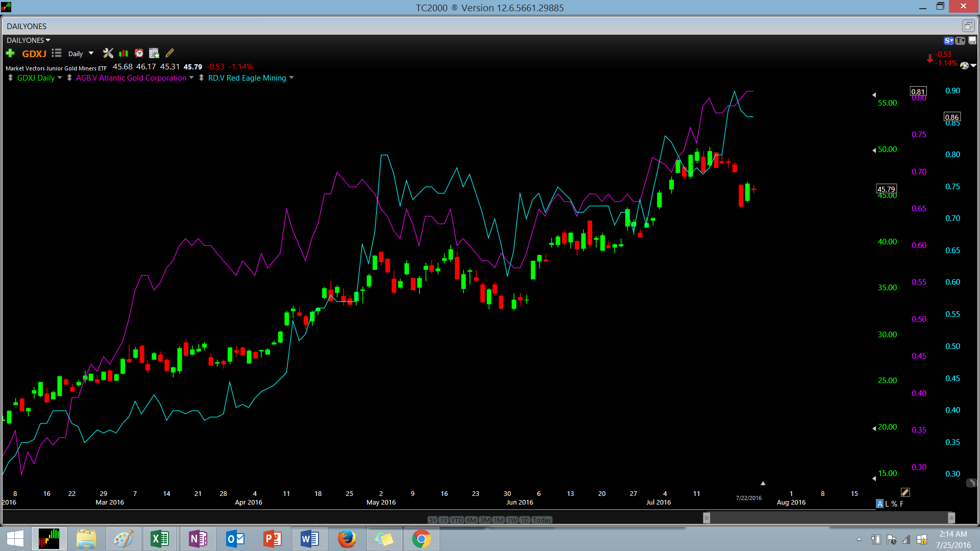Select the 5Y time span button
Viewport: 980px width, 551px height.
click(432, 520)
